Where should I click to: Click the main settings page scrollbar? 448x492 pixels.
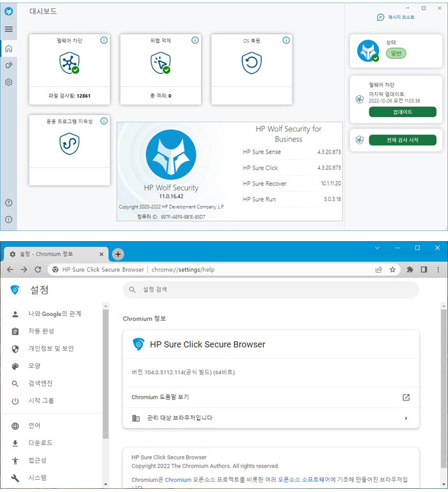pyautogui.click(x=444, y=388)
